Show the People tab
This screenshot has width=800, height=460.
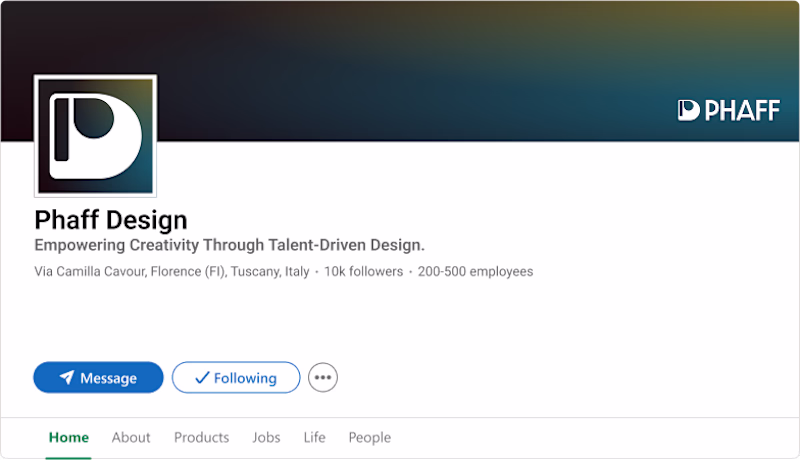369,437
